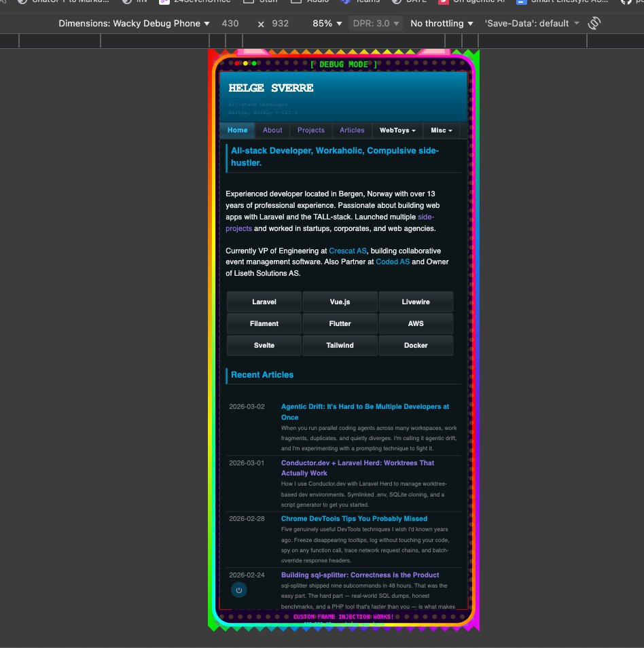Open the DPR 3.0 dropdown
Viewport: 644px width, 648px height.
coord(375,22)
